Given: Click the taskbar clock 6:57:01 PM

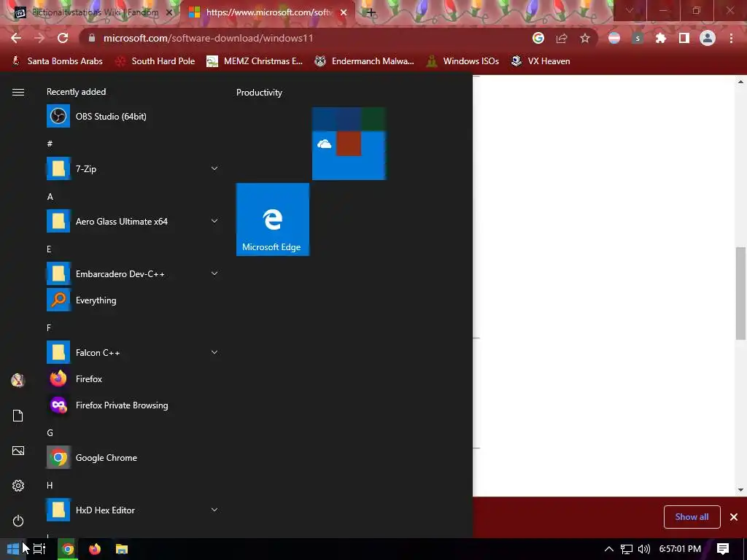Looking at the screenshot, I should pyautogui.click(x=680, y=549).
